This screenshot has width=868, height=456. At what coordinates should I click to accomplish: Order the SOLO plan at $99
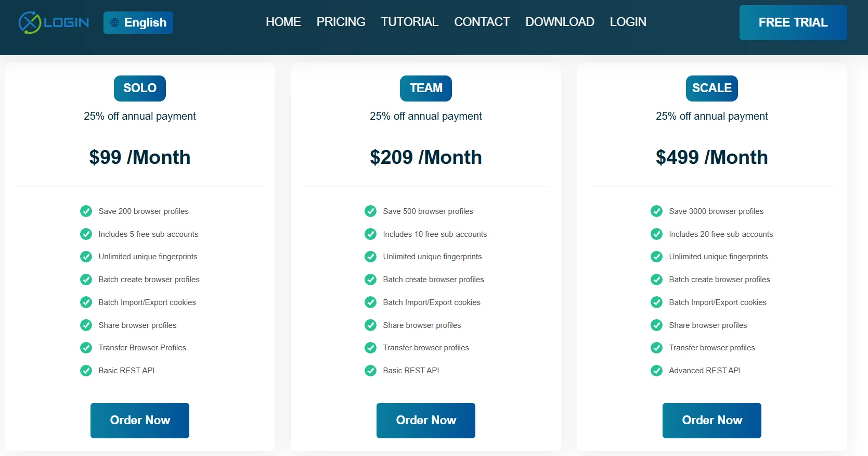pyautogui.click(x=140, y=421)
